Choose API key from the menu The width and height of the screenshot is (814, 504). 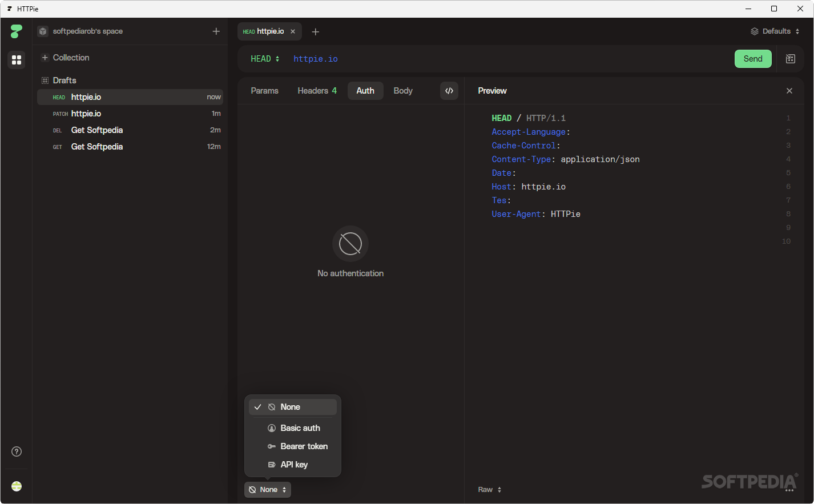(293, 465)
